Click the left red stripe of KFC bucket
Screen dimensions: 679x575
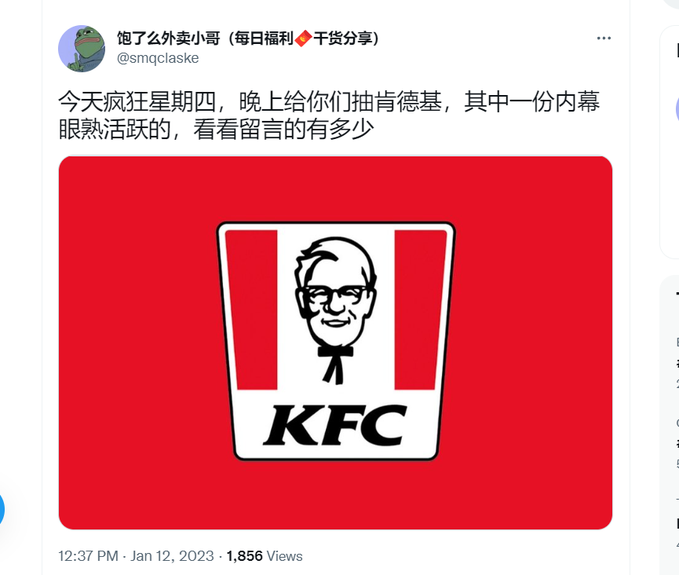pyautogui.click(x=252, y=310)
